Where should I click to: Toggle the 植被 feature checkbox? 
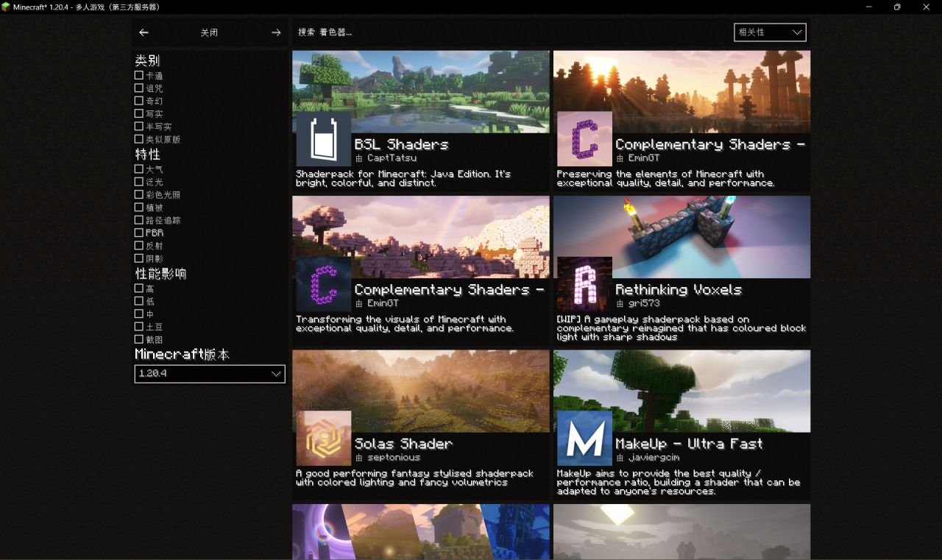139,208
